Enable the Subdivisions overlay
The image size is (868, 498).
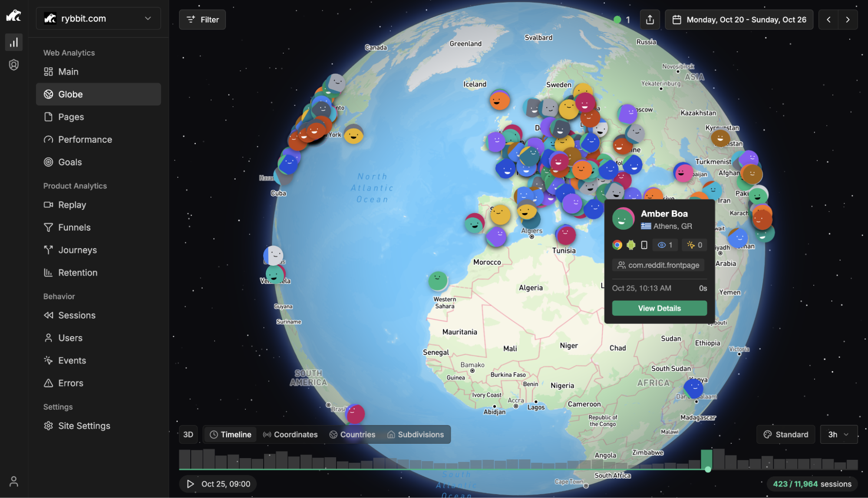coord(415,434)
